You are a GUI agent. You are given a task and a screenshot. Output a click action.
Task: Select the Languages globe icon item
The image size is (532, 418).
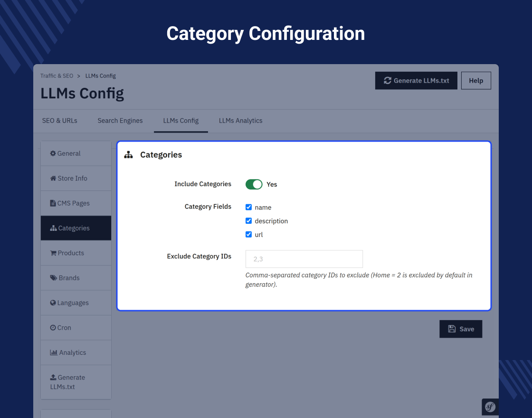tap(76, 303)
